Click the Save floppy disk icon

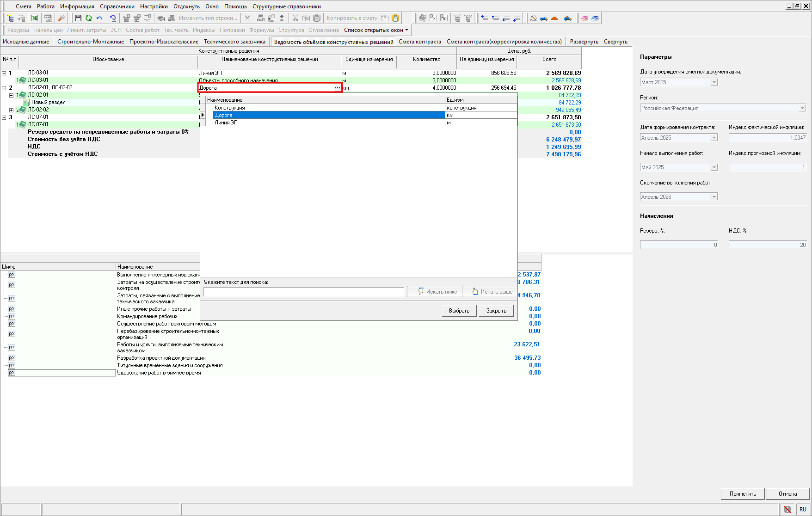pos(78,18)
